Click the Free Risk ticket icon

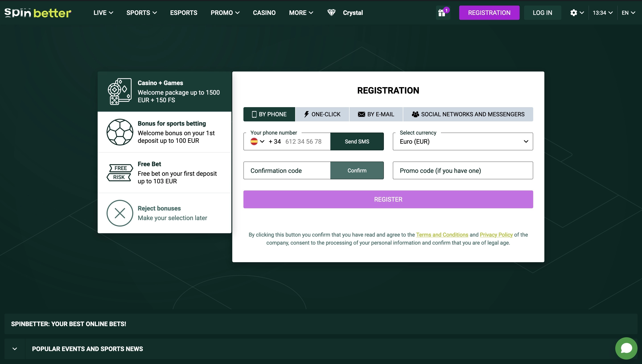coord(120,172)
